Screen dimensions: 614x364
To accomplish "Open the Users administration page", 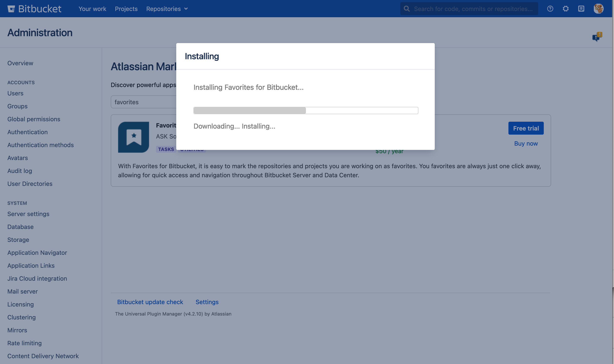I will (x=15, y=93).
